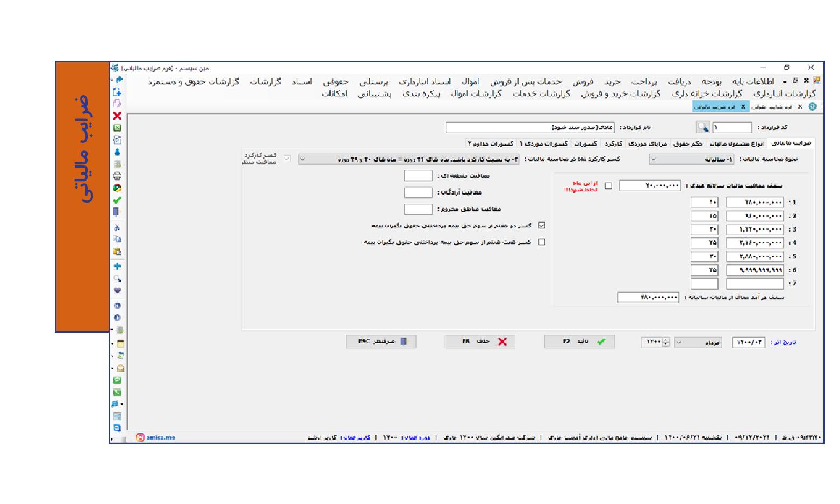Click the magnifier search icon beside contract code

click(x=702, y=128)
